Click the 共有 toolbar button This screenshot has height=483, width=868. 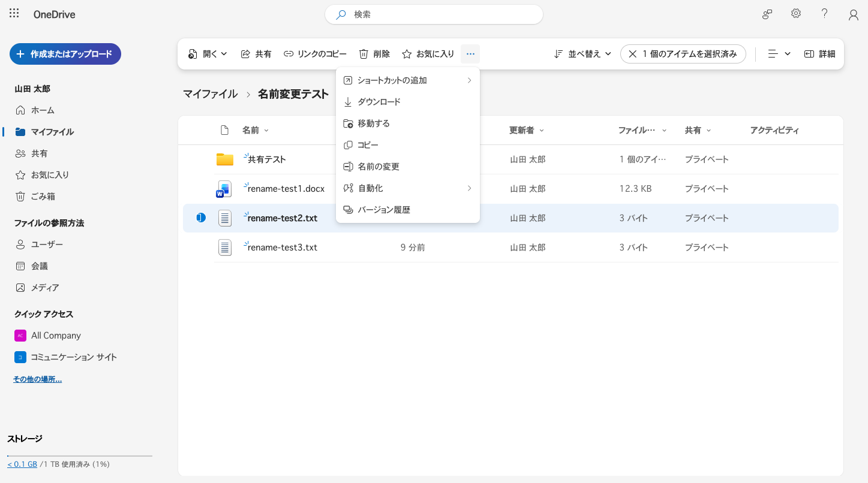point(256,54)
